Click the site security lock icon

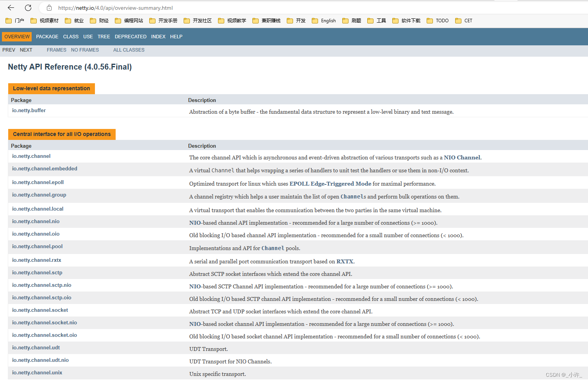48,7
